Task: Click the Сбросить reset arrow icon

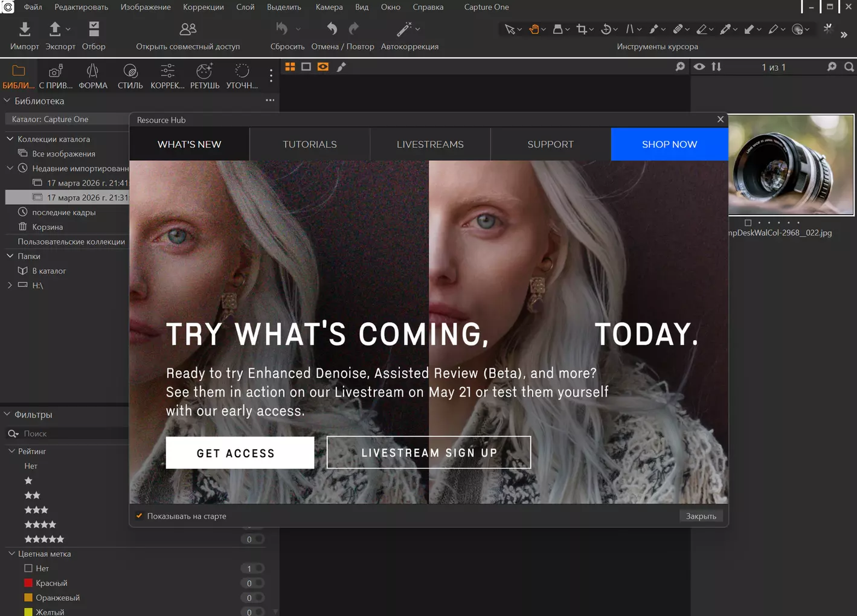Action: pyautogui.click(x=282, y=28)
